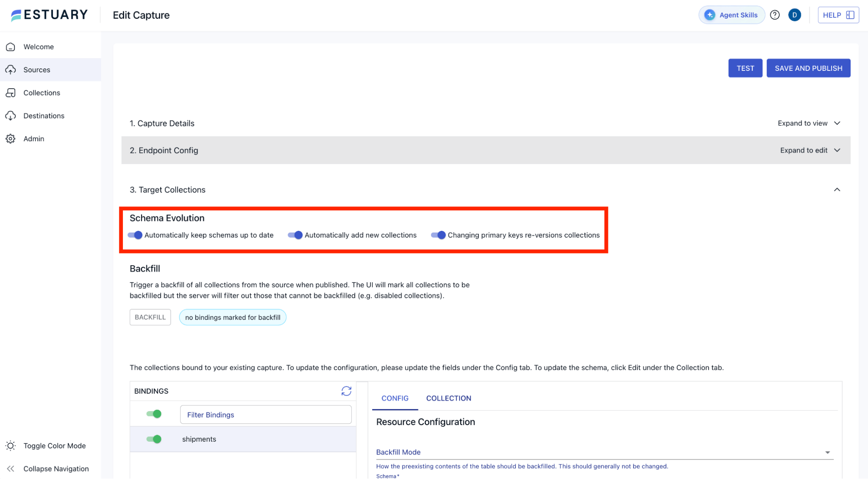
Task: Click Collapse Navigation label
Action: click(x=56, y=469)
